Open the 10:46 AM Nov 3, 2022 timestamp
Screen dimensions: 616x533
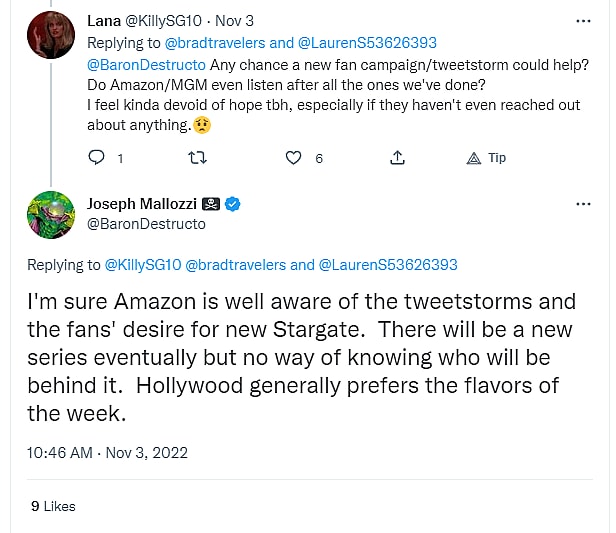107,452
